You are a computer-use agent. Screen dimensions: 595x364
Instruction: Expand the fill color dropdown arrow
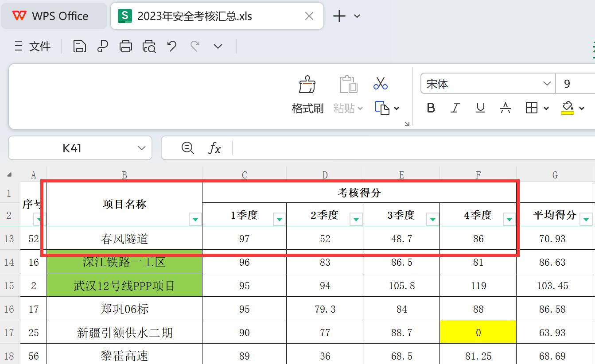[582, 108]
